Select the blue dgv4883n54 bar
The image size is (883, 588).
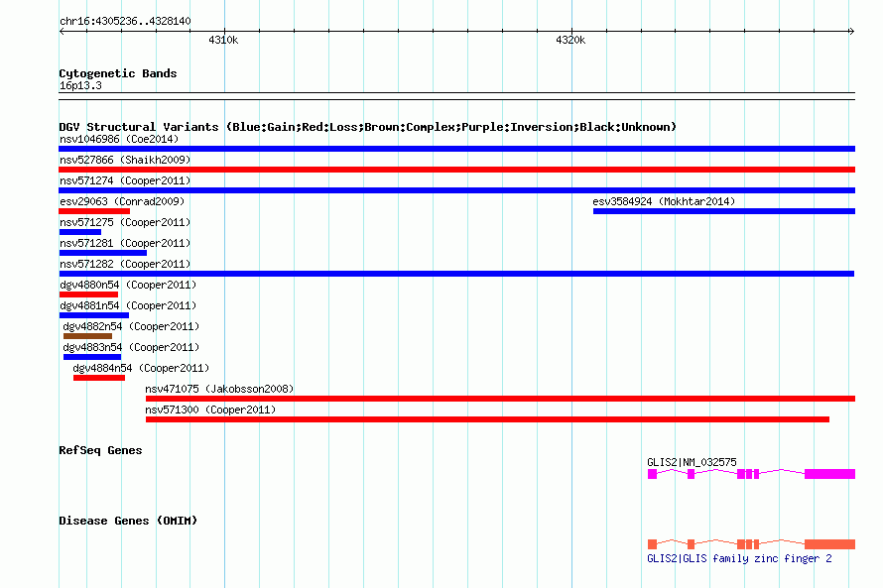[92, 357]
